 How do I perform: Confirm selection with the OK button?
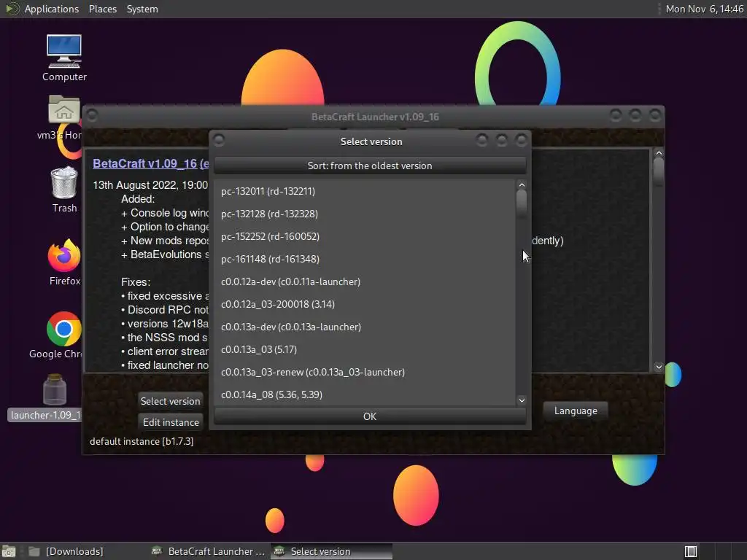[370, 416]
